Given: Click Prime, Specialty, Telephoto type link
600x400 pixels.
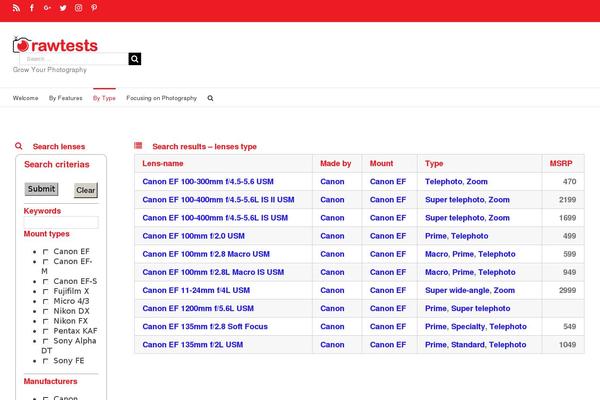Looking at the screenshot, I should point(476,327).
